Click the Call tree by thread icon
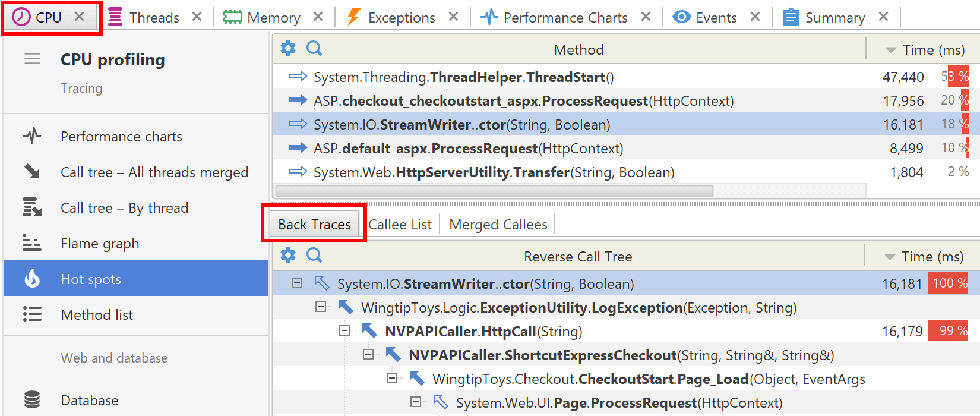The width and height of the screenshot is (980, 416). point(32,207)
